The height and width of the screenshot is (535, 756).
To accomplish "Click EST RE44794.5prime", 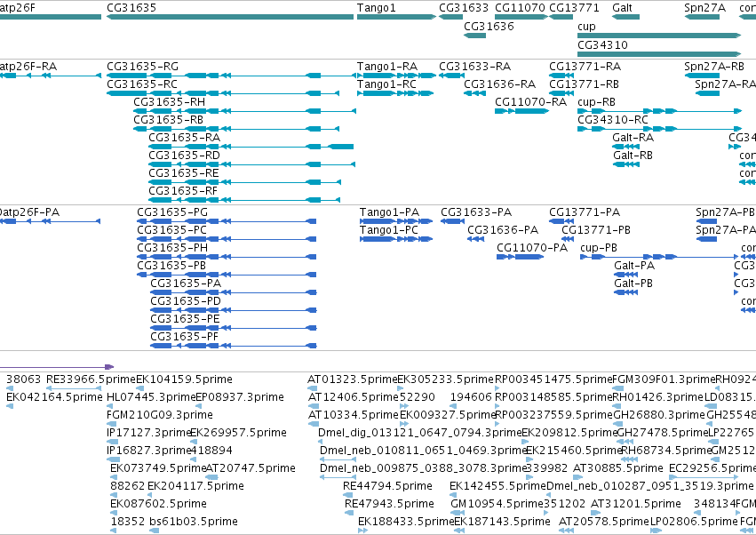I will tap(347, 495).
